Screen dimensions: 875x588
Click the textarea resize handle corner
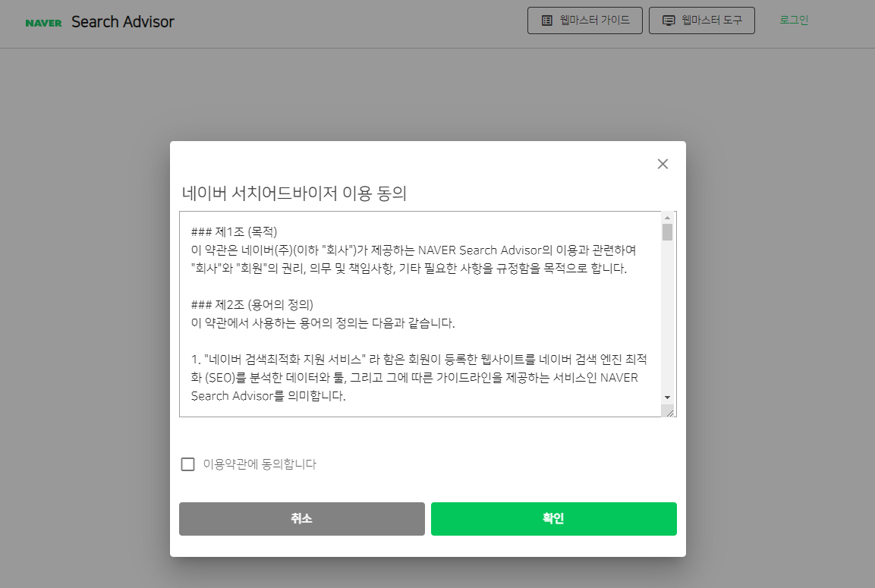click(669, 412)
